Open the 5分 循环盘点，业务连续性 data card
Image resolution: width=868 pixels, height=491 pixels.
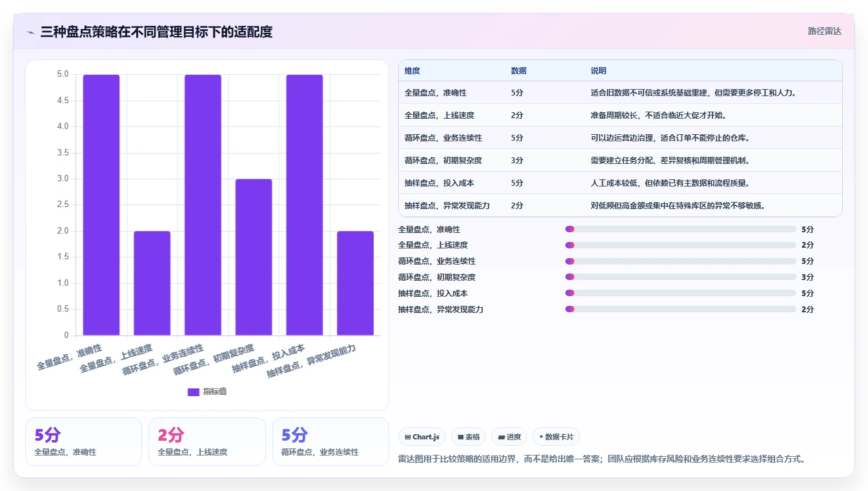[330, 442]
